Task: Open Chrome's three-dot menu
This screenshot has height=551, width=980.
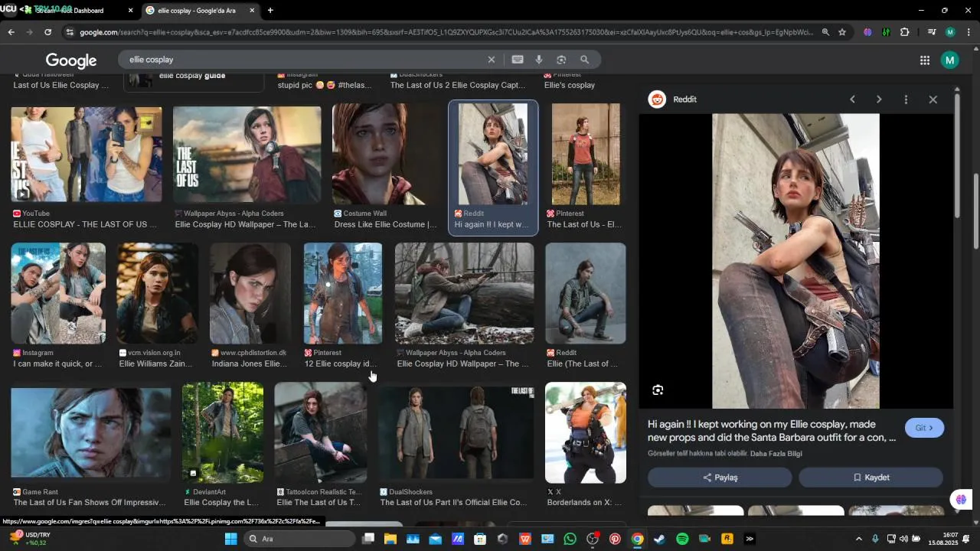Action: pos(969,32)
